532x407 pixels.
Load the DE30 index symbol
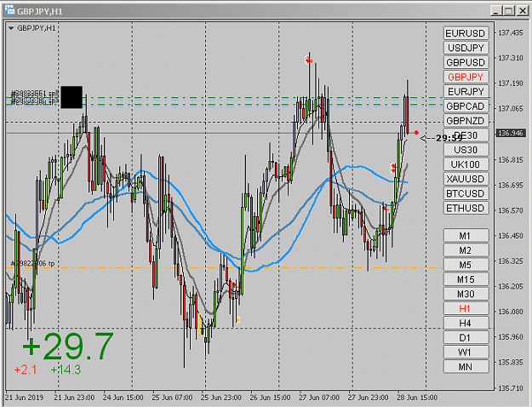tap(466, 135)
